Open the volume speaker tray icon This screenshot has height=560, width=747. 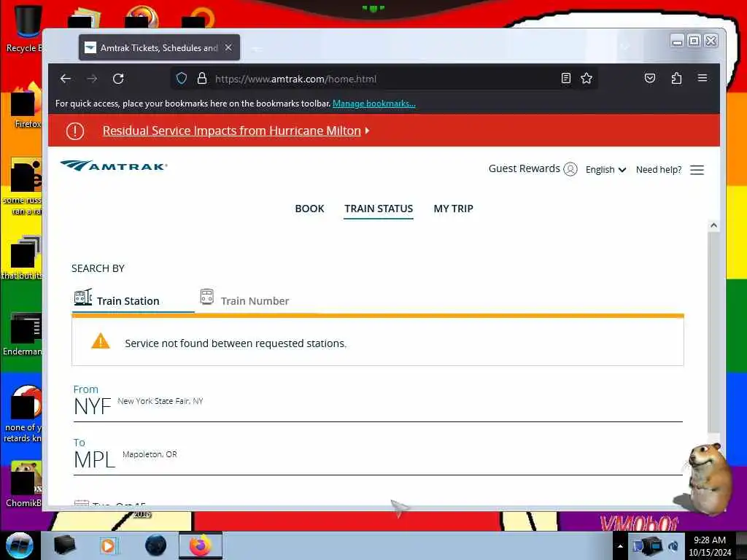point(673,546)
